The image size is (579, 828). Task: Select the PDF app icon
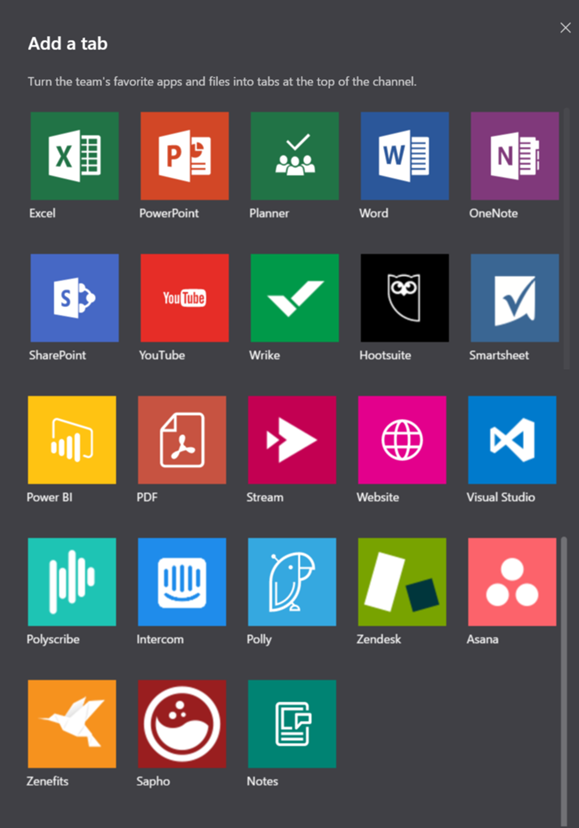(182, 440)
